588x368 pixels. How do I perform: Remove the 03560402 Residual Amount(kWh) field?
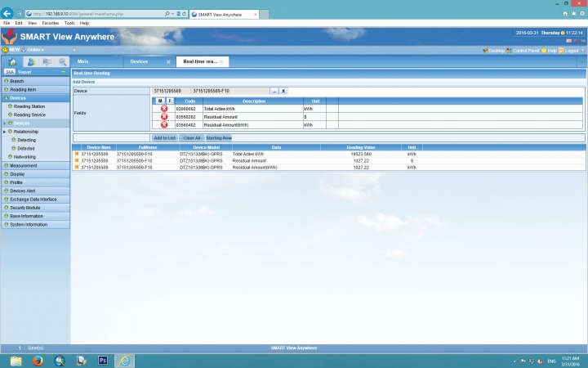click(164, 124)
